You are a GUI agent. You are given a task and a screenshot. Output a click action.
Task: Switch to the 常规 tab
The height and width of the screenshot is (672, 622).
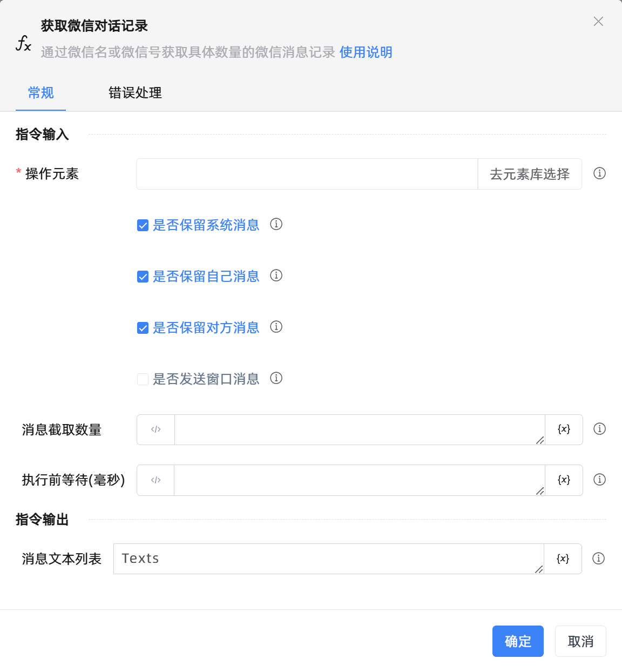[41, 93]
